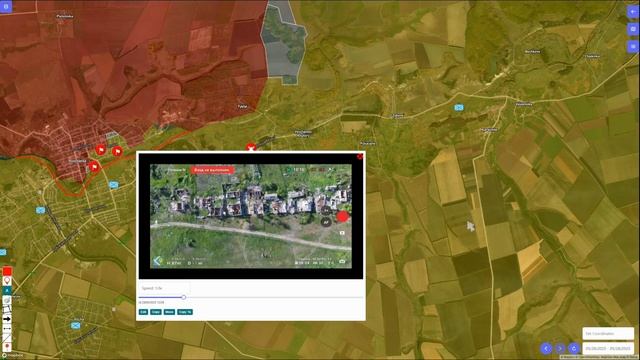Select the double-headed measure arrow tool

[x=7, y=328]
